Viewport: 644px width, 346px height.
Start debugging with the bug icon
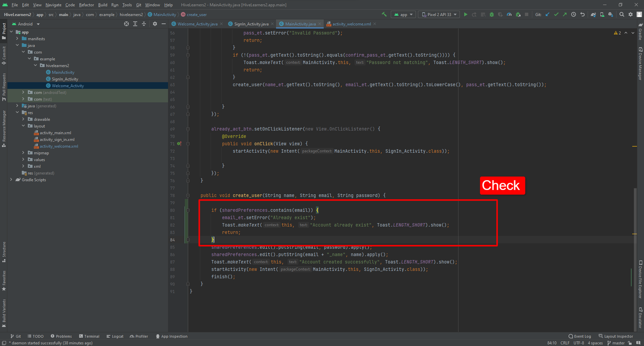click(492, 15)
